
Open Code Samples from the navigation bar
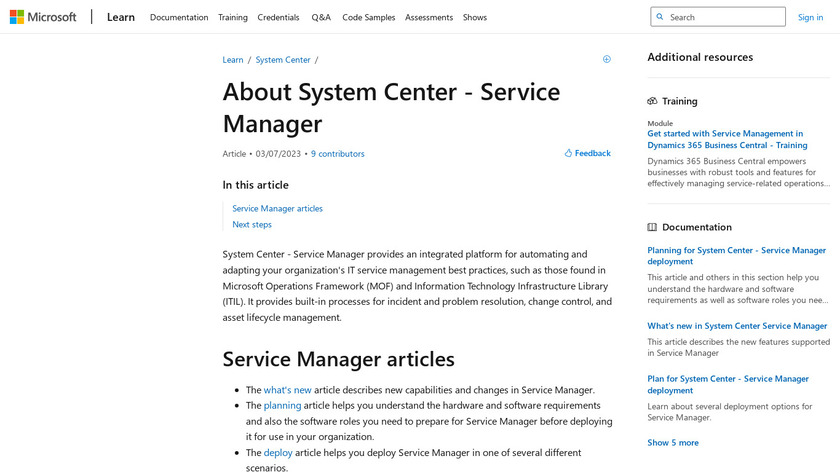click(368, 17)
